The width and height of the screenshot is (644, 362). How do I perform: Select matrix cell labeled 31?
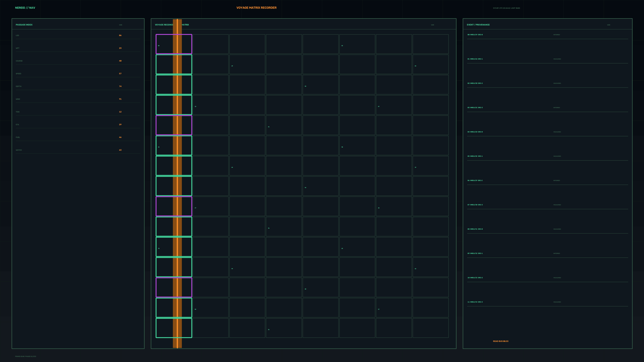click(284, 328)
